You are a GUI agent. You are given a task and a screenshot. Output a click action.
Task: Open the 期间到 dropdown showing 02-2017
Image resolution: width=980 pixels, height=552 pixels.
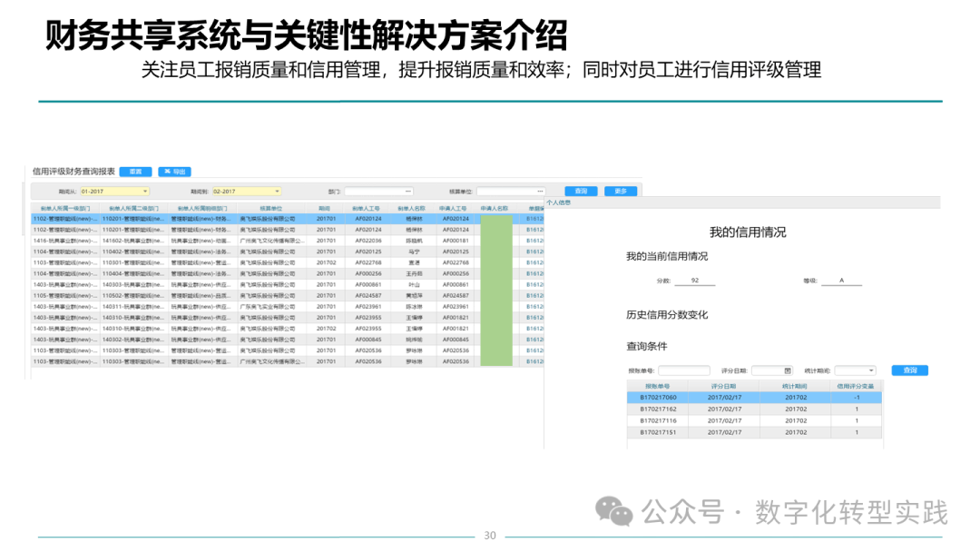pos(247,192)
